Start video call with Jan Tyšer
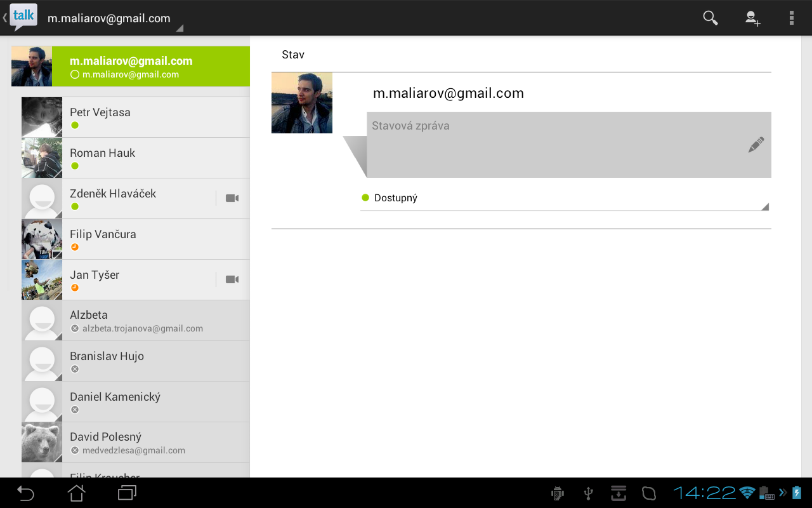The image size is (812, 508). click(x=232, y=279)
